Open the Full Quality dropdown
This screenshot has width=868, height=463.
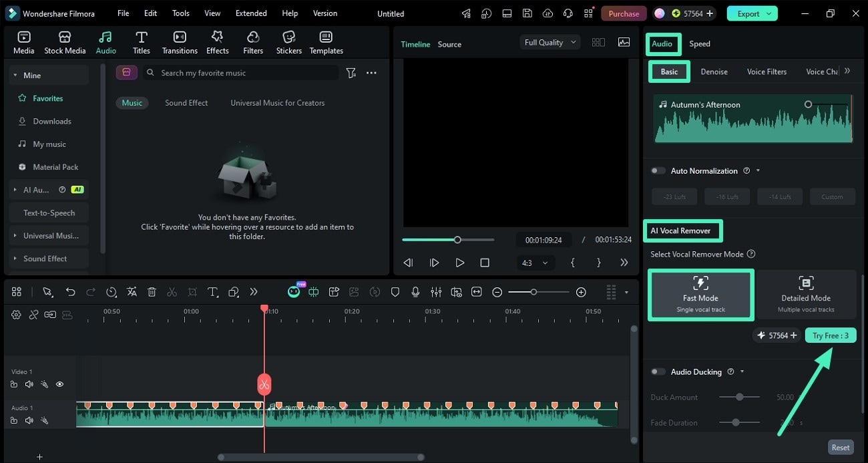click(550, 42)
